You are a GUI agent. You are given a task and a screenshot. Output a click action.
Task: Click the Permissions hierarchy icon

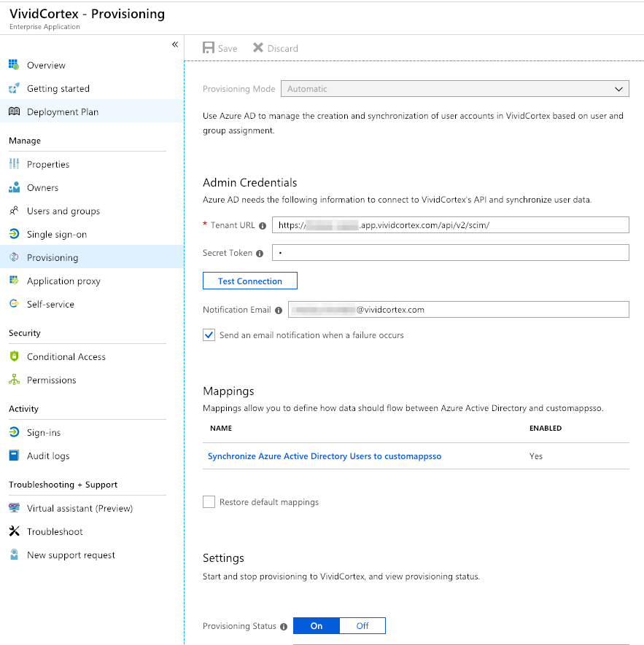coord(14,379)
